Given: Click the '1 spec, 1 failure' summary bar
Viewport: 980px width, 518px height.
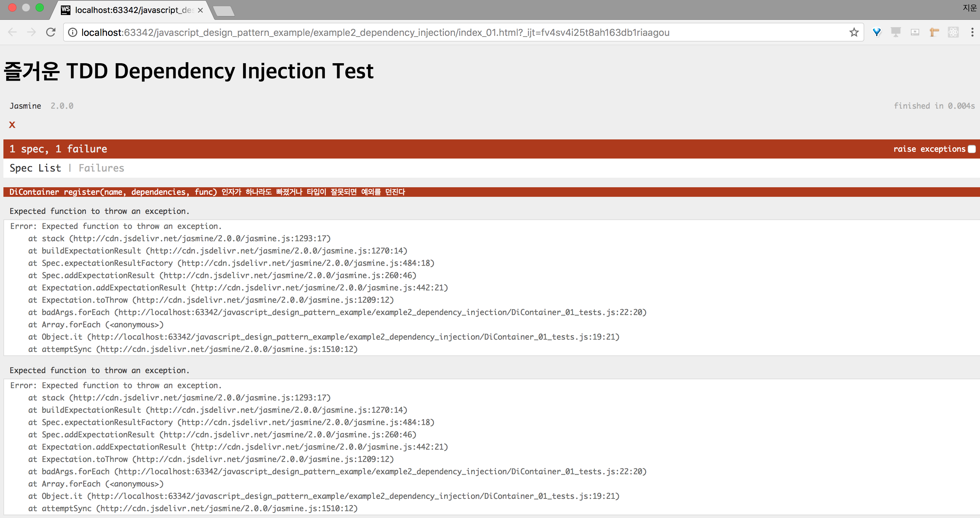Looking at the screenshot, I should [x=491, y=149].
